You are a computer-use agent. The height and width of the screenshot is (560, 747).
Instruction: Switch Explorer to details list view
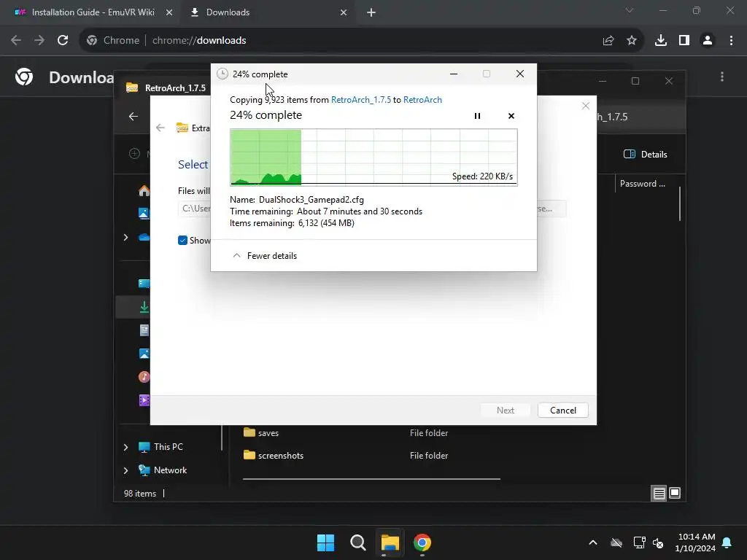(659, 494)
